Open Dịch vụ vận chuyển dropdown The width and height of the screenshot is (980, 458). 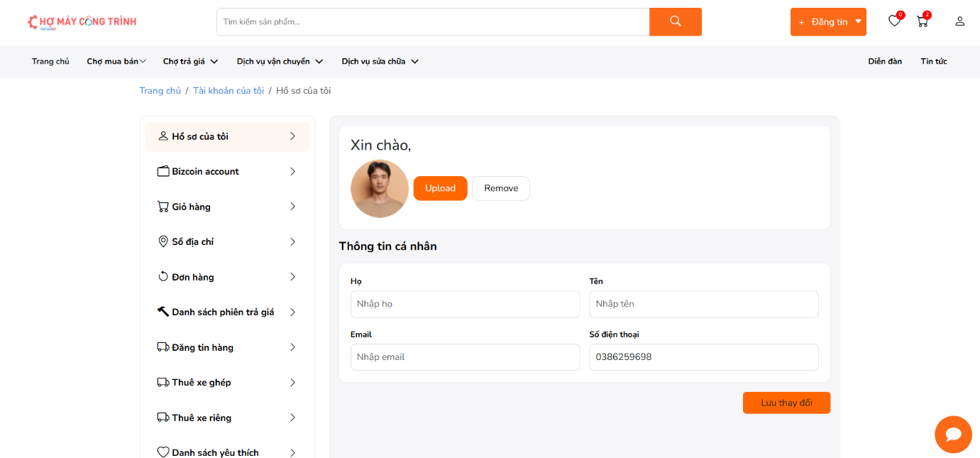(280, 62)
